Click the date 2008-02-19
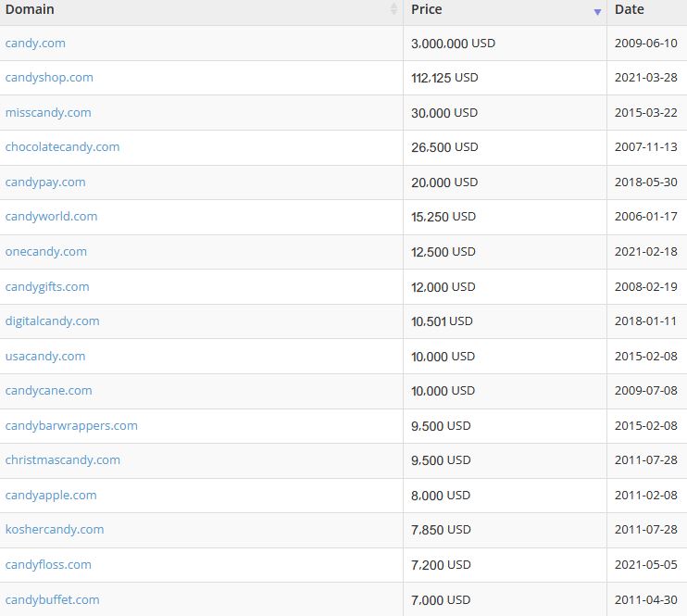This screenshot has height=616, width=687. [x=646, y=287]
